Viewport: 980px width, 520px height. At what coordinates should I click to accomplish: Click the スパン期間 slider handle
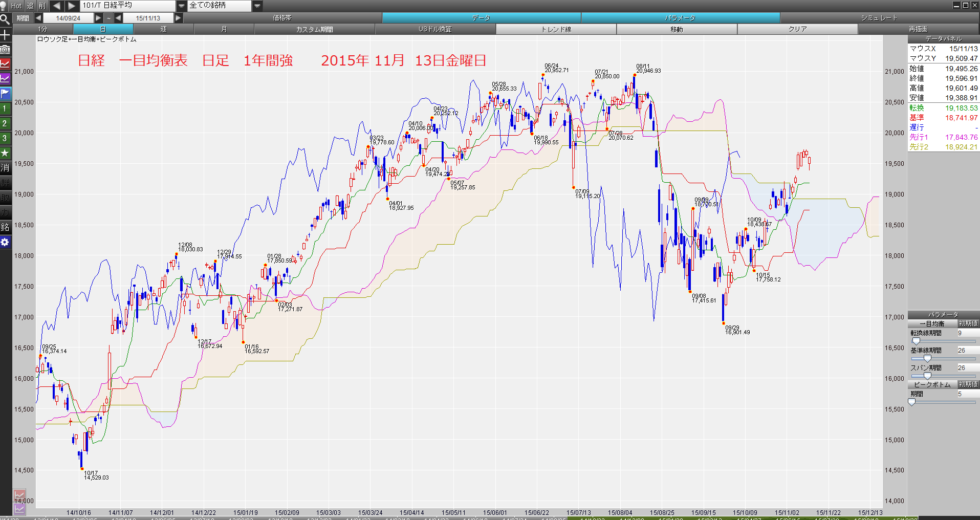927,376
